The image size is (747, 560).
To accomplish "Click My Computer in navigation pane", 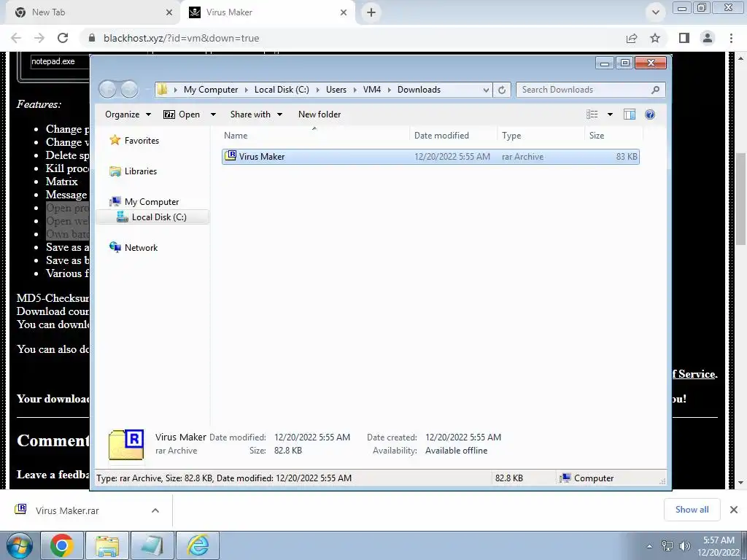I will 152,201.
